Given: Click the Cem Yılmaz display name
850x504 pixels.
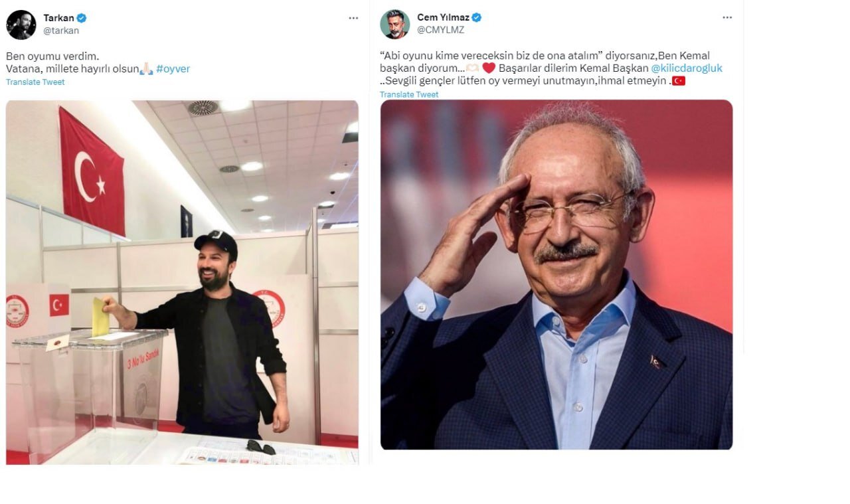Looking at the screenshot, I should tap(443, 17).
